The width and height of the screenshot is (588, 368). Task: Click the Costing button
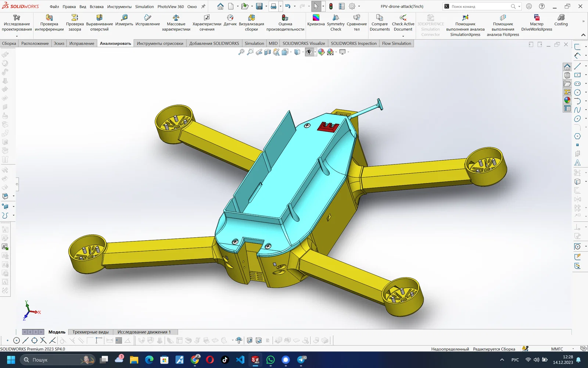pyautogui.click(x=561, y=21)
